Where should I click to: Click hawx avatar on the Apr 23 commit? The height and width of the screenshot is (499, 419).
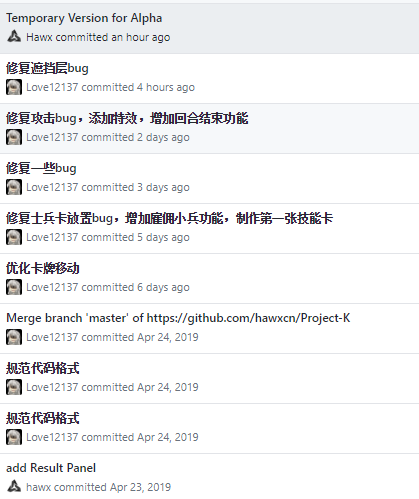[x=14, y=487]
